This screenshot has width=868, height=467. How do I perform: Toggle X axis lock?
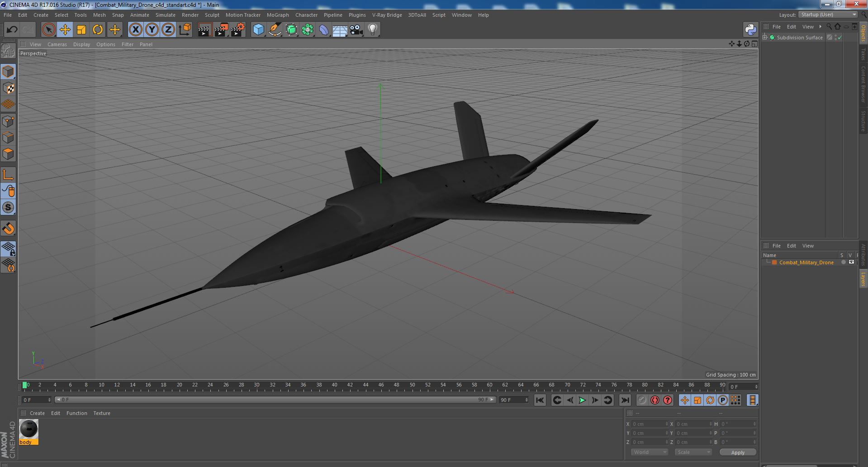135,30
